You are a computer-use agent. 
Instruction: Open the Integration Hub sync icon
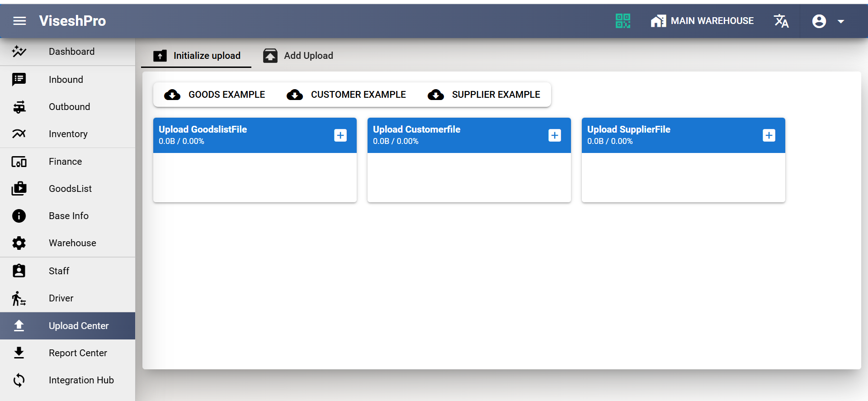coord(19,380)
